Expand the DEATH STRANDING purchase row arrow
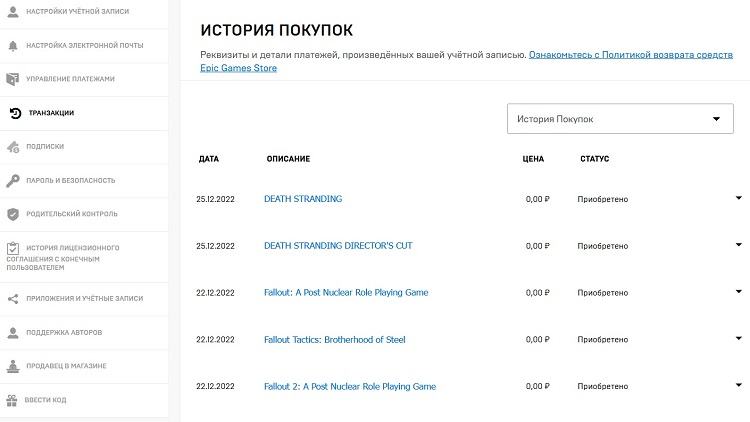This screenshot has width=750, height=422. [x=738, y=198]
